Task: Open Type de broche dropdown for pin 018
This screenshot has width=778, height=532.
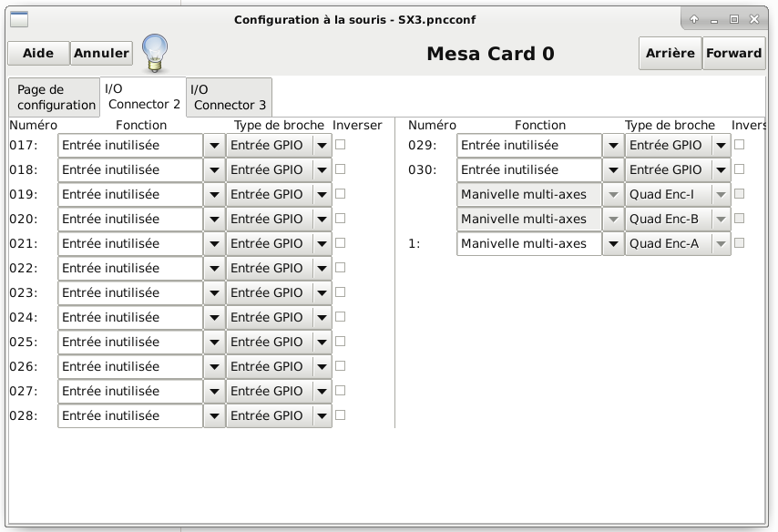Action: pos(279,169)
